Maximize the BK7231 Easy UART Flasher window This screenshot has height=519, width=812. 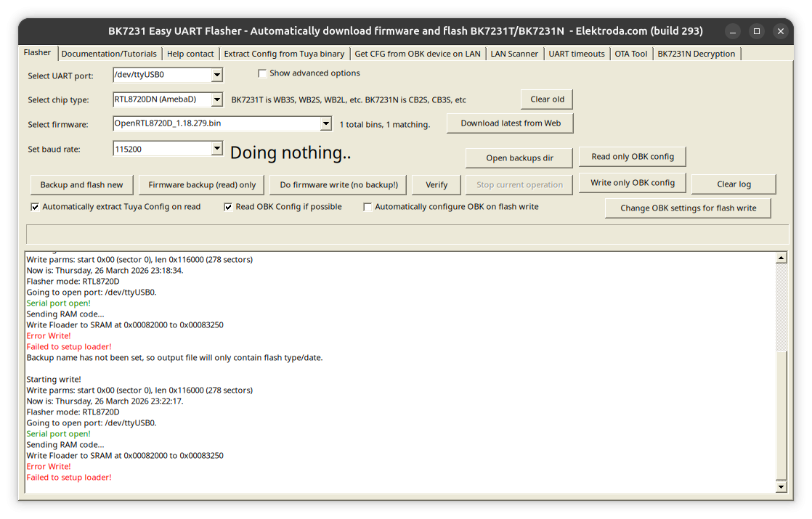pyautogui.click(x=757, y=31)
